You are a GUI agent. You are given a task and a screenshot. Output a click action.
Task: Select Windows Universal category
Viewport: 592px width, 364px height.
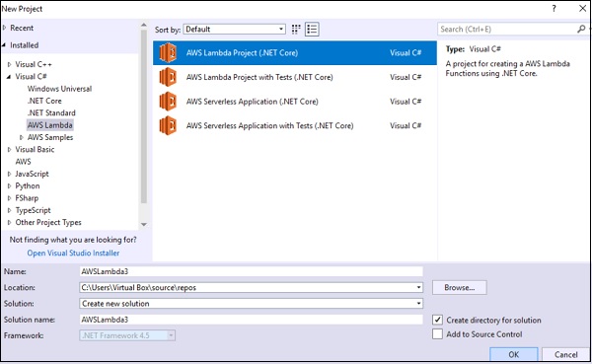[59, 89]
